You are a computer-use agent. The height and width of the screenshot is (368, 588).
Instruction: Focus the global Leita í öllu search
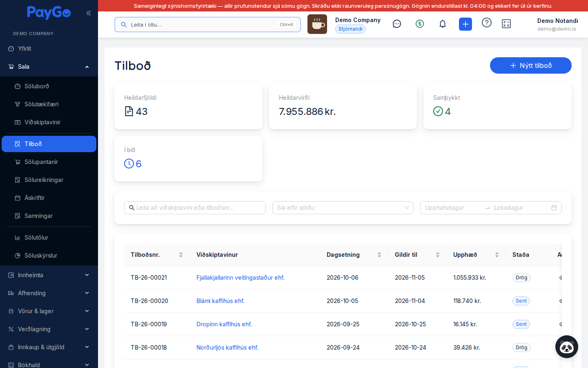207,25
